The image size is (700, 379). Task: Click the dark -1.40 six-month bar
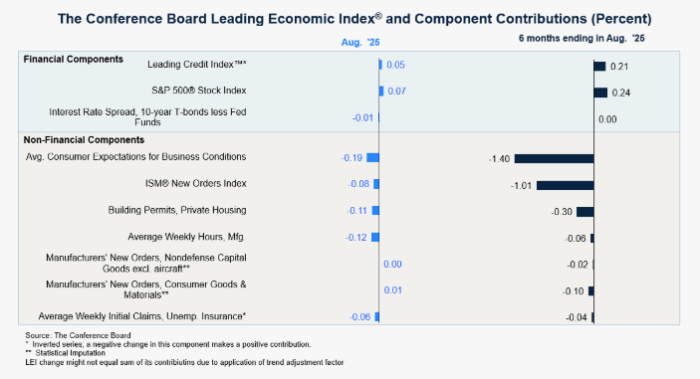click(x=554, y=158)
